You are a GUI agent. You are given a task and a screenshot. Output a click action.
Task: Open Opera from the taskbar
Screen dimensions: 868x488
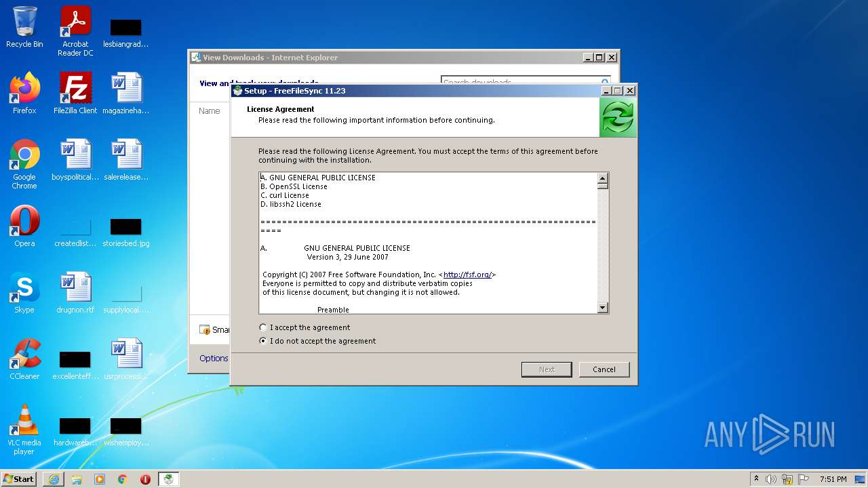[145, 479]
